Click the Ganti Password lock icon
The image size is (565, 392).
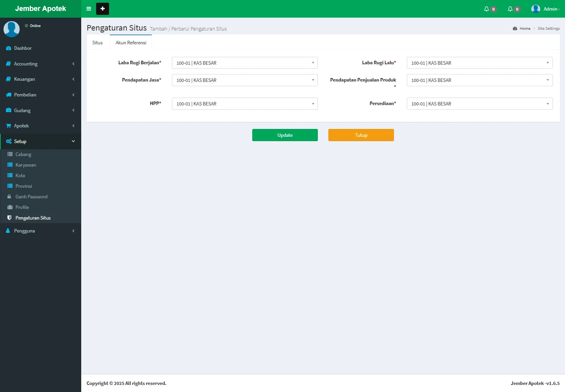(9, 197)
